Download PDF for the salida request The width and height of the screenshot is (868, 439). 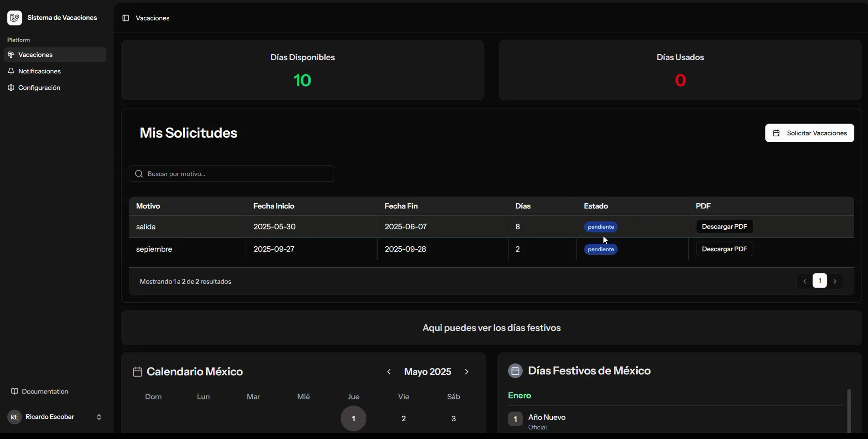(724, 227)
